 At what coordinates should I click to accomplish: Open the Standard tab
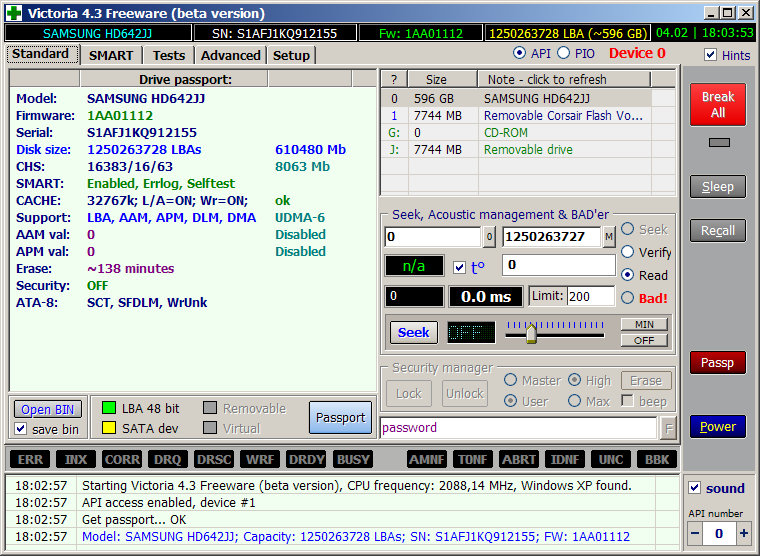[x=42, y=54]
